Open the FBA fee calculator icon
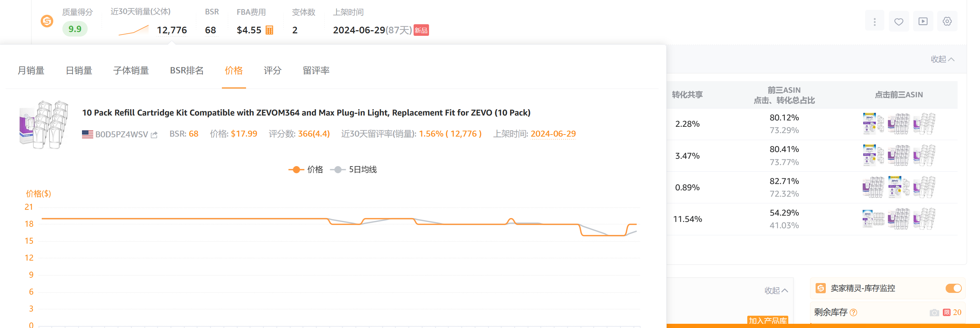The height and width of the screenshot is (328, 980). point(269,30)
